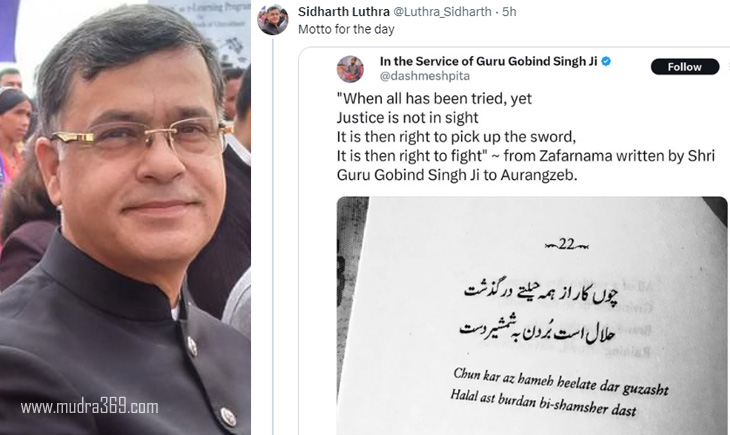Screen dimensions: 730x435
Task: Click the page number 22 in the book image
Action: pyautogui.click(x=567, y=244)
